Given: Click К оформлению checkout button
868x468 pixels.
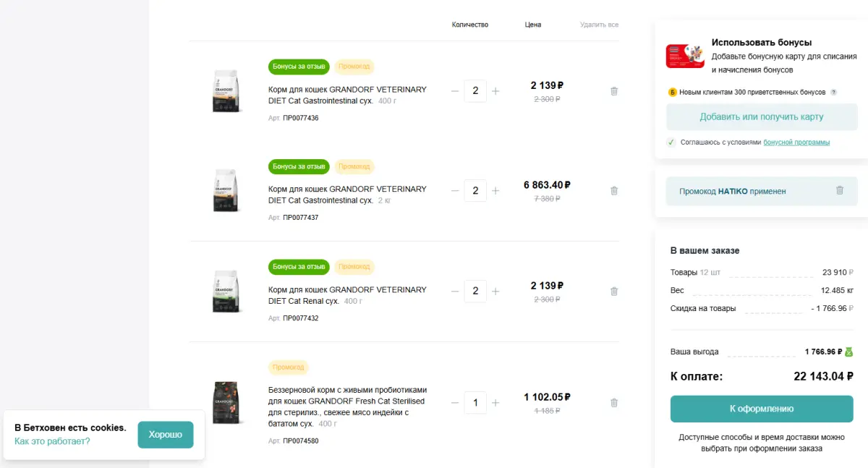Looking at the screenshot, I should pyautogui.click(x=761, y=409).
